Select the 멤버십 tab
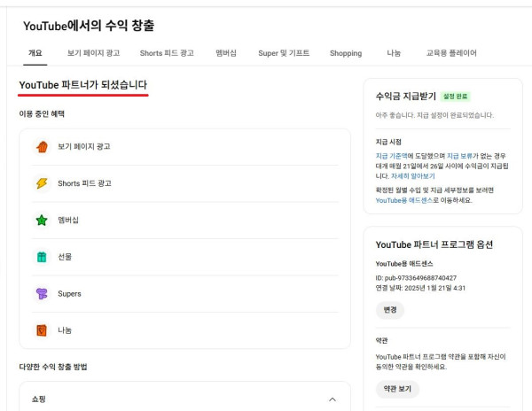Screen dimensions: 532x411 tap(225, 53)
